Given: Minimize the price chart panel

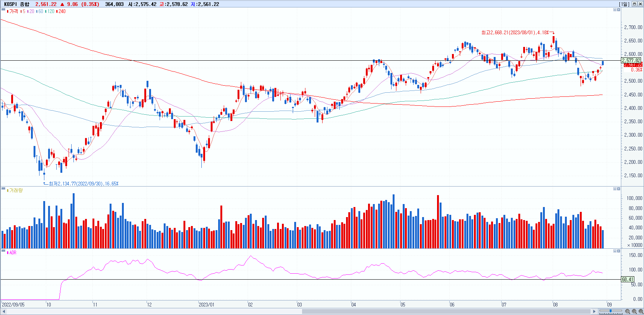Looking at the screenshot, I should 615,10.
